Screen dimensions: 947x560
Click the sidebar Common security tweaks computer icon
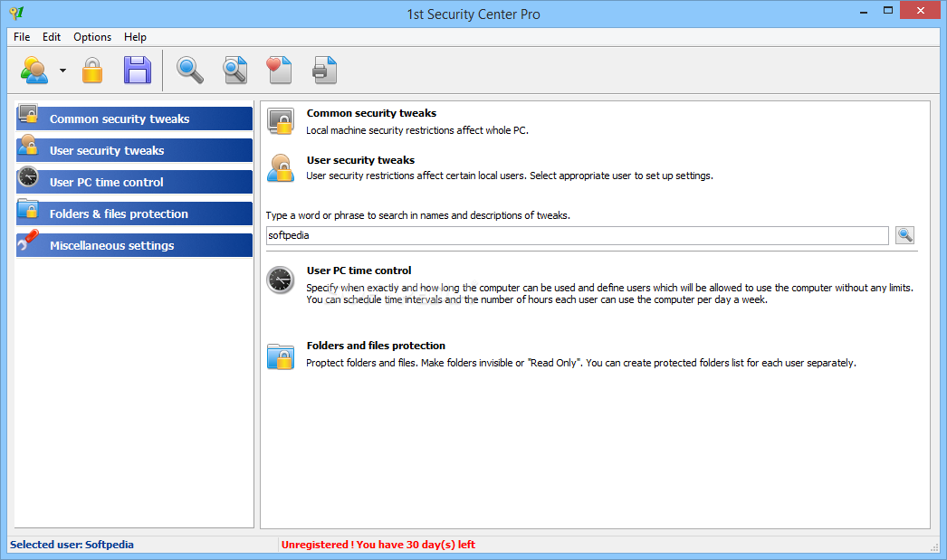(x=28, y=113)
